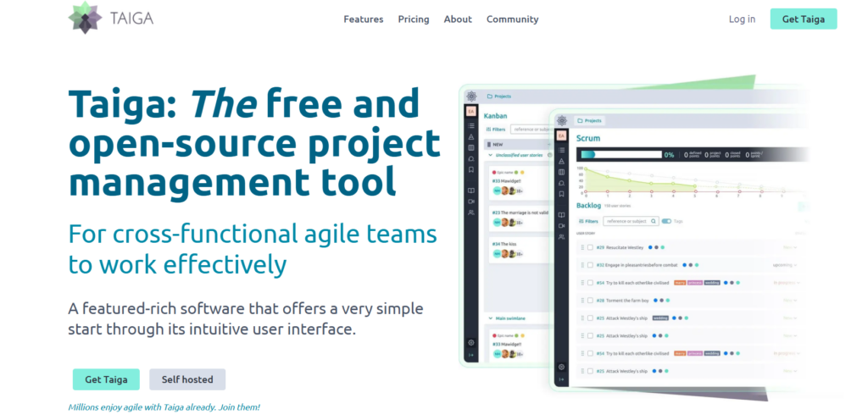Open the #34 The kiss kanban card
This screenshot has height=420, width=868.
[520, 249]
